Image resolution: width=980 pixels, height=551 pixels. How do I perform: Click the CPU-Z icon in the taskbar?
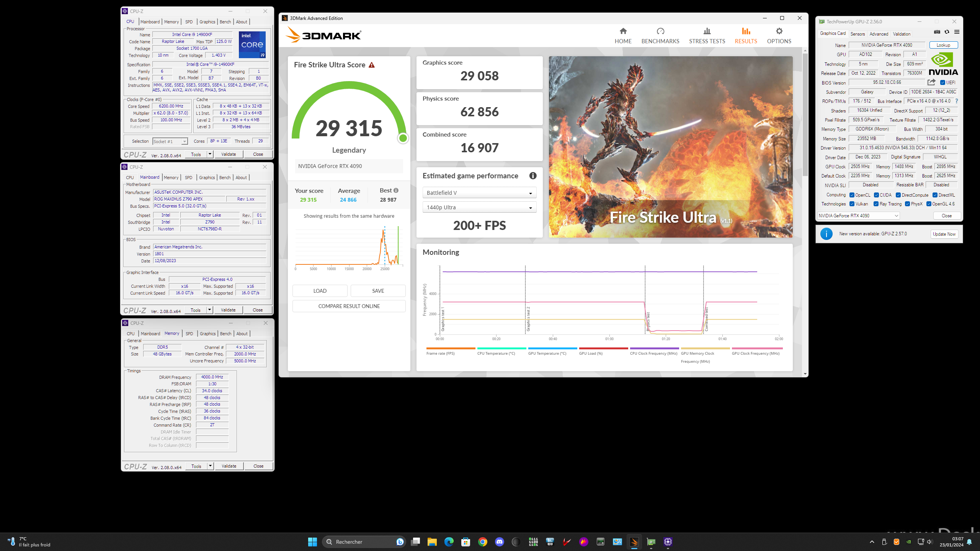tap(668, 541)
